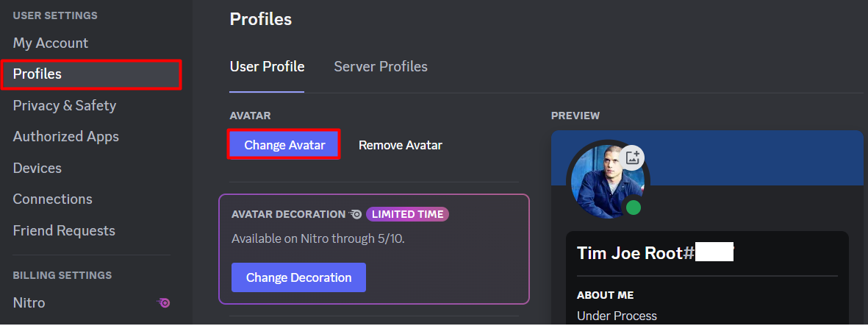Click the Nitro badge icon in sidebar

[163, 302]
